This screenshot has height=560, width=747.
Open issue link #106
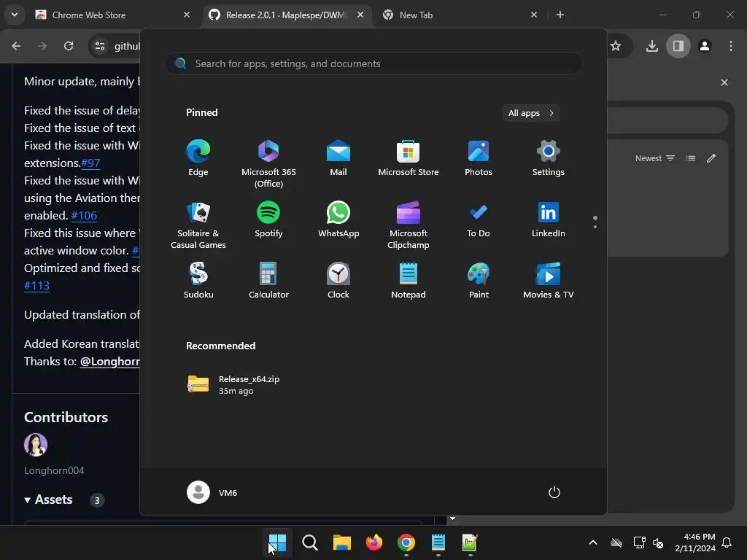(x=84, y=215)
